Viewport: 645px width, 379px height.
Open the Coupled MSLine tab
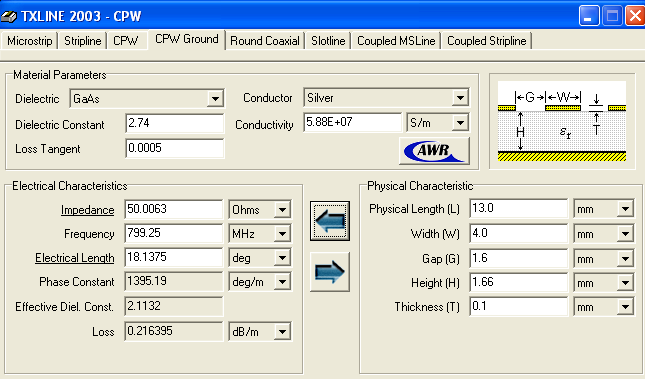tap(396, 41)
